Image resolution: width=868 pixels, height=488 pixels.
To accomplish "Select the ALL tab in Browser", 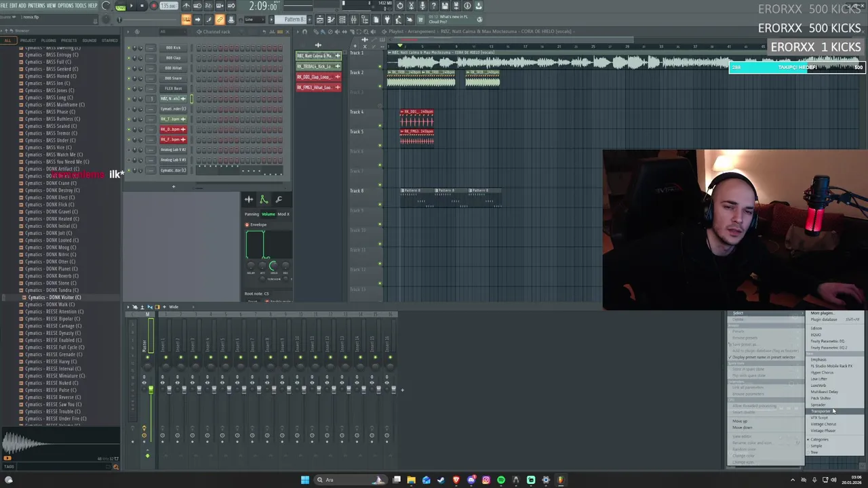I will [7, 40].
